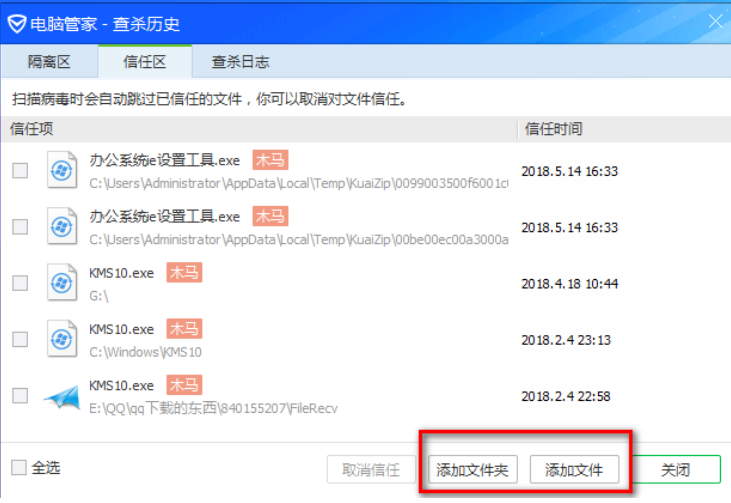
Task: Enable the 全选 select-all checkbox
Action: click(x=20, y=468)
